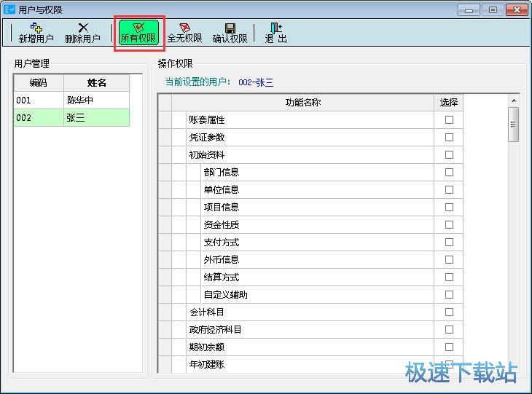Select the 凭证参数 function row

point(310,138)
